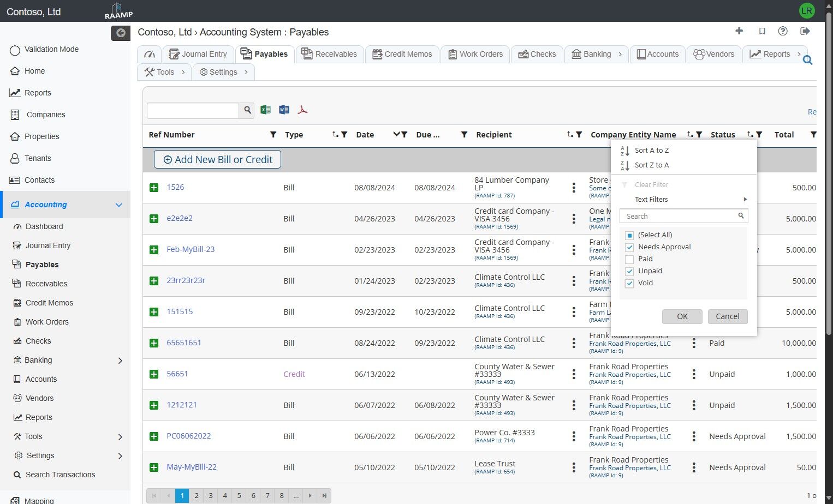
Task: Collapse the Accounting sidebar section
Action: point(118,205)
